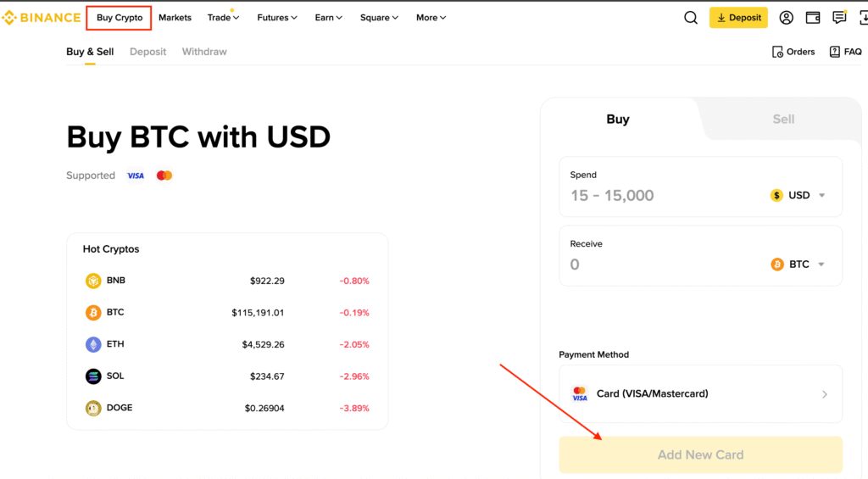Click the -2.05% change value
868x479 pixels.
354,344
